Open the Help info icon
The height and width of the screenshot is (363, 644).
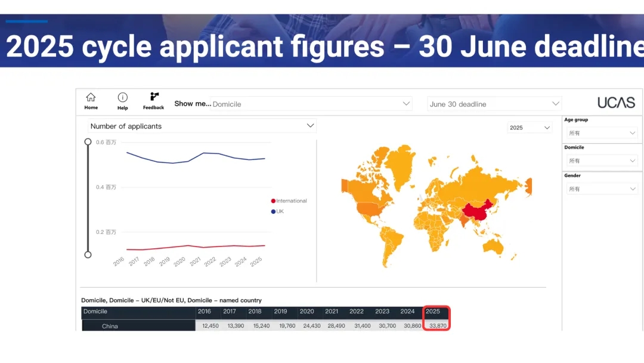(x=122, y=97)
